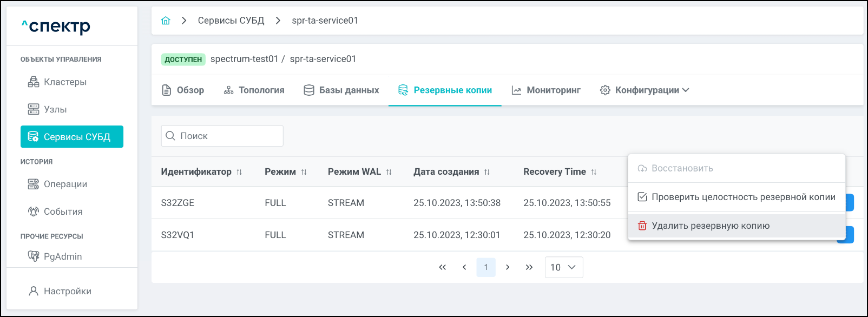The image size is (868, 317).
Task: Switch to the Мониторинг tab
Action: pyautogui.click(x=546, y=90)
